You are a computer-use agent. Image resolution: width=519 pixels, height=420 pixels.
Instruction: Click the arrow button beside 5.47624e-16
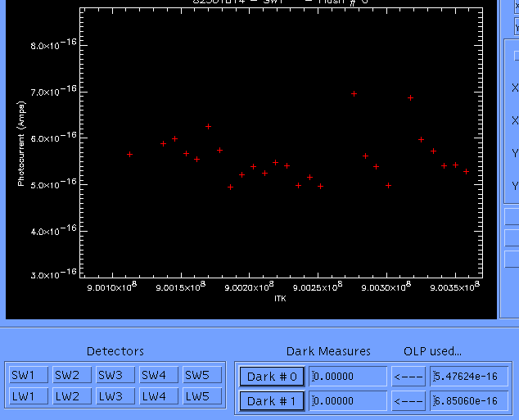408,377
